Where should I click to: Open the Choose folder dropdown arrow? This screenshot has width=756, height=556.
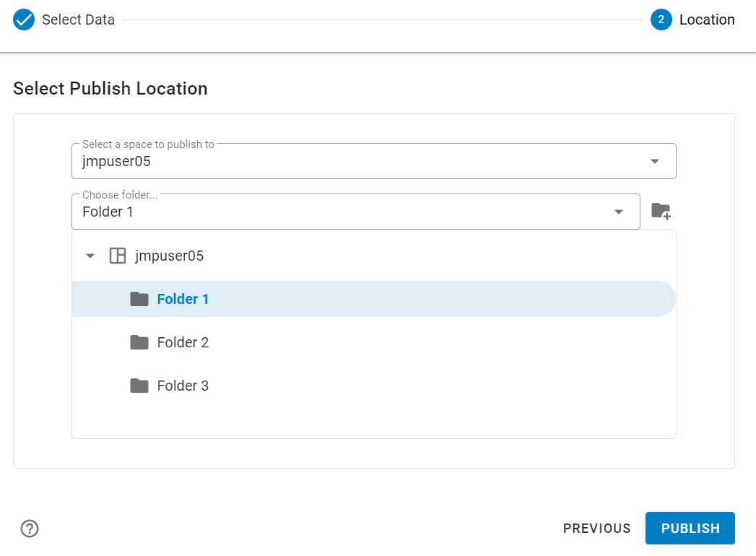click(x=618, y=211)
